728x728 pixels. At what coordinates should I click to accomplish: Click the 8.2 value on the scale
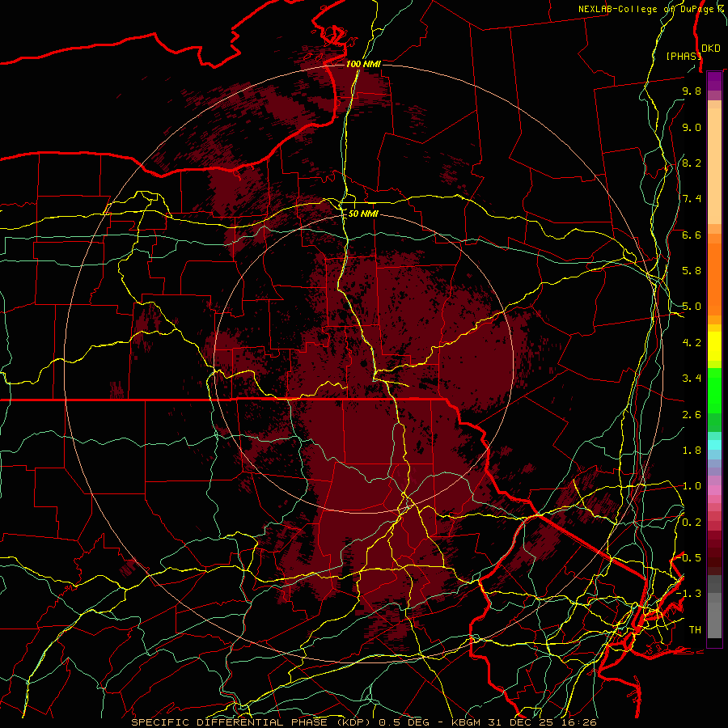pyautogui.click(x=692, y=163)
